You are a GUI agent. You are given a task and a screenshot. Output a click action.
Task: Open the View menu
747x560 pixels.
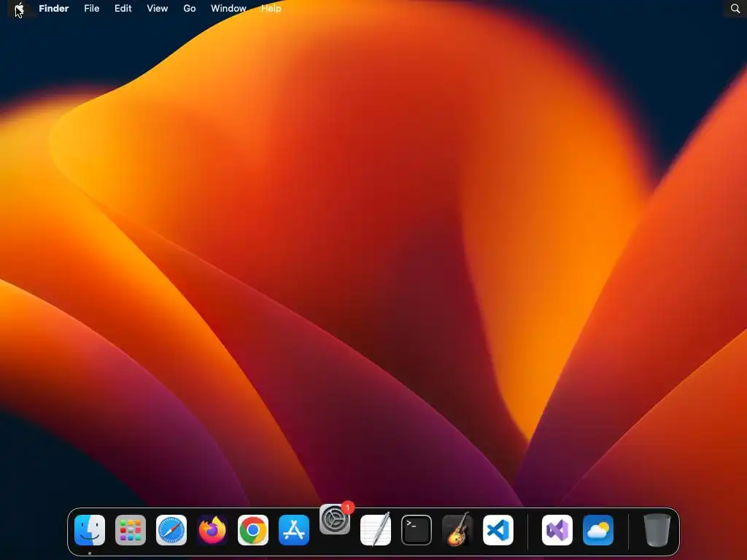(x=158, y=9)
